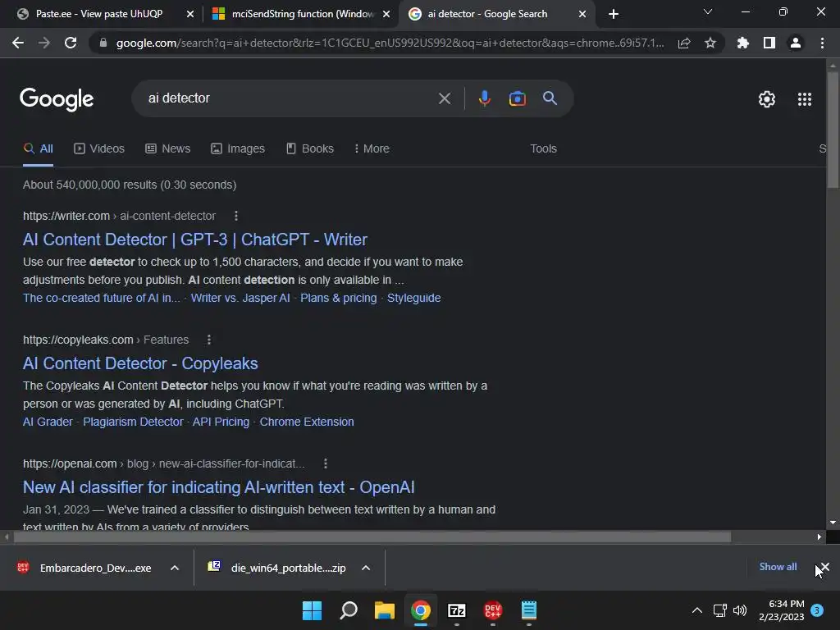The width and height of the screenshot is (840, 630).
Task: Open Windows taskbar search
Action: (x=348, y=610)
